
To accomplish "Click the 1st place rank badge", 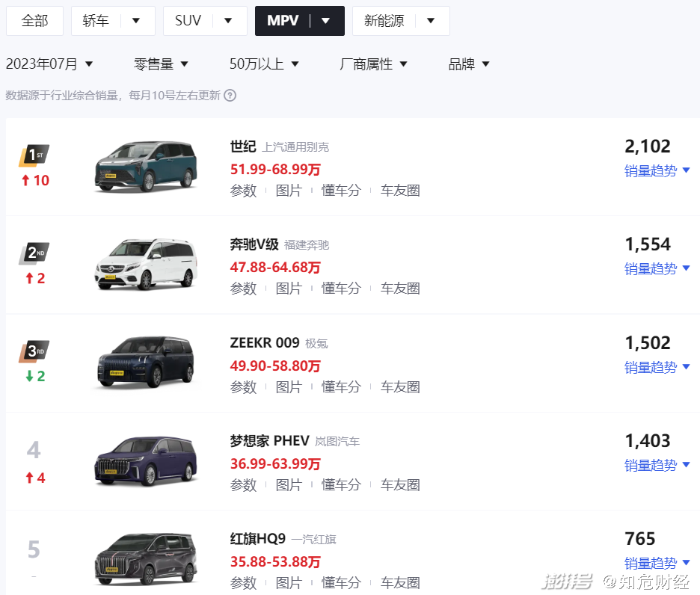I will [x=34, y=155].
